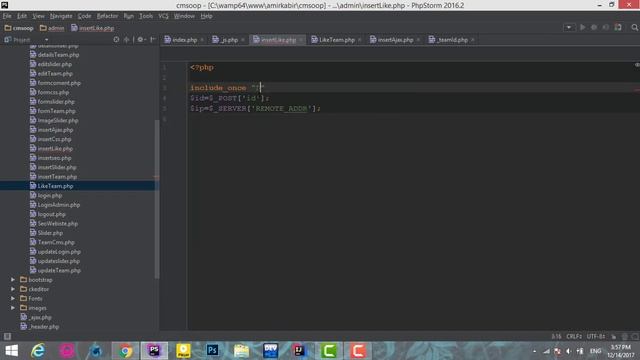The height and width of the screenshot is (360, 640).
Task: Hide the Project tool window
Action: 153,40
